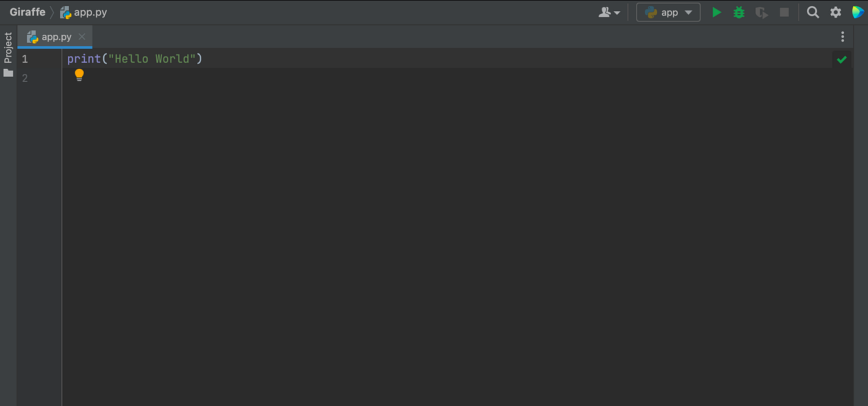The height and width of the screenshot is (406, 868).
Task: Toggle the Project tool window sidebar
Action: coord(8,47)
